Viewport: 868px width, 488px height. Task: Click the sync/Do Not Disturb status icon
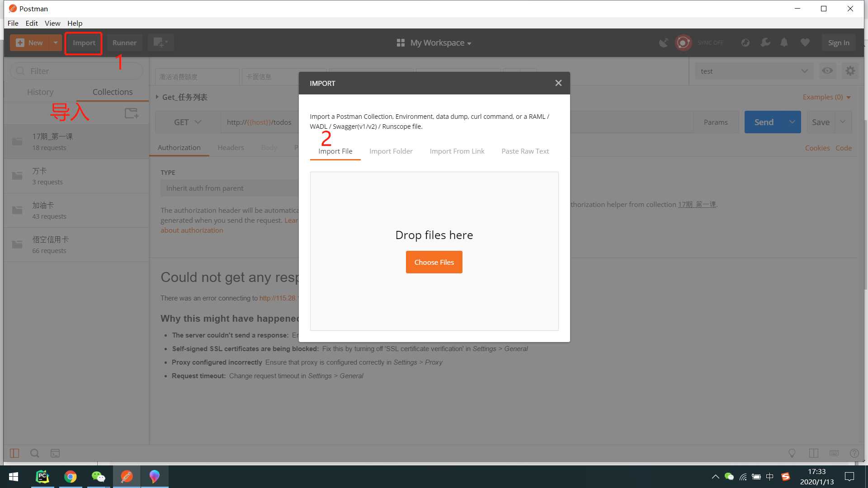point(683,42)
